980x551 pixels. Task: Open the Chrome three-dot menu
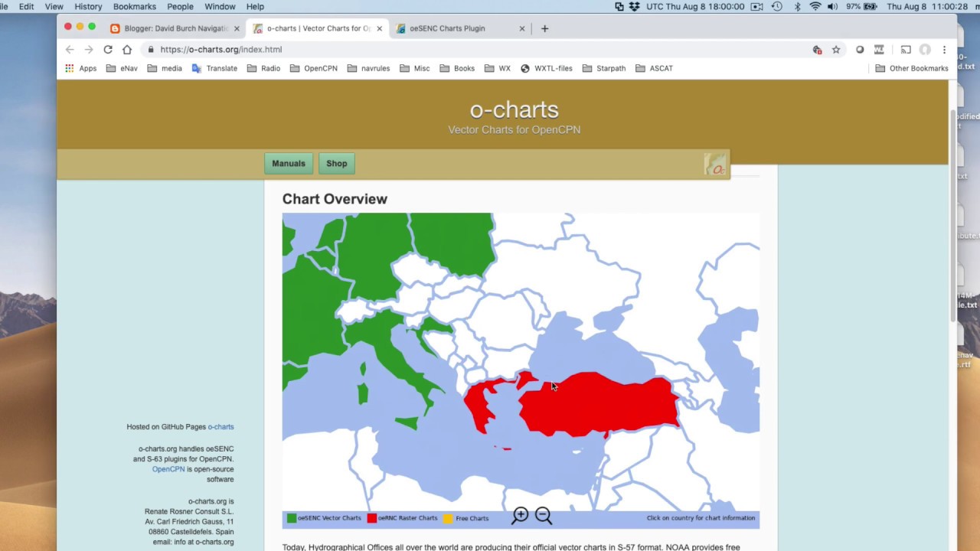click(x=944, y=50)
